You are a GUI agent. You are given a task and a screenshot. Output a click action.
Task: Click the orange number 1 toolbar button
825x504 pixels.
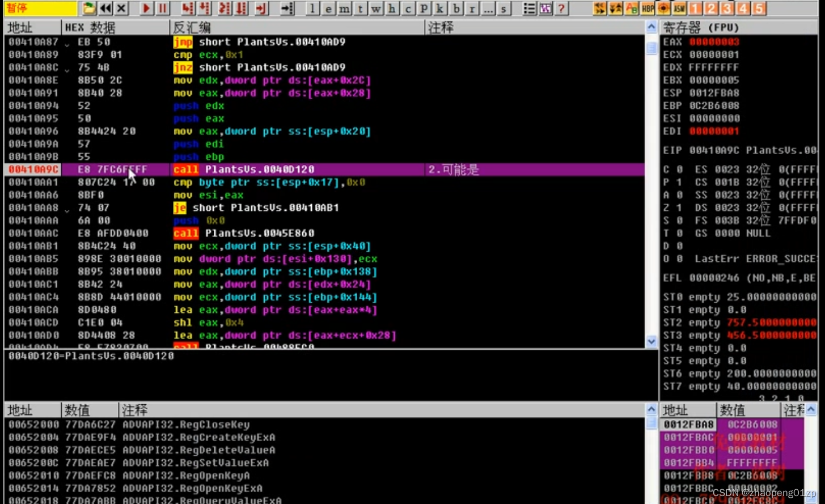pos(695,9)
